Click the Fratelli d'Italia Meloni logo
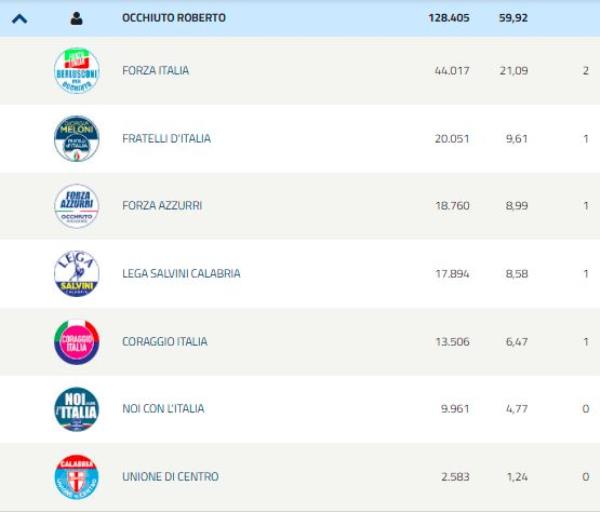 (x=76, y=139)
